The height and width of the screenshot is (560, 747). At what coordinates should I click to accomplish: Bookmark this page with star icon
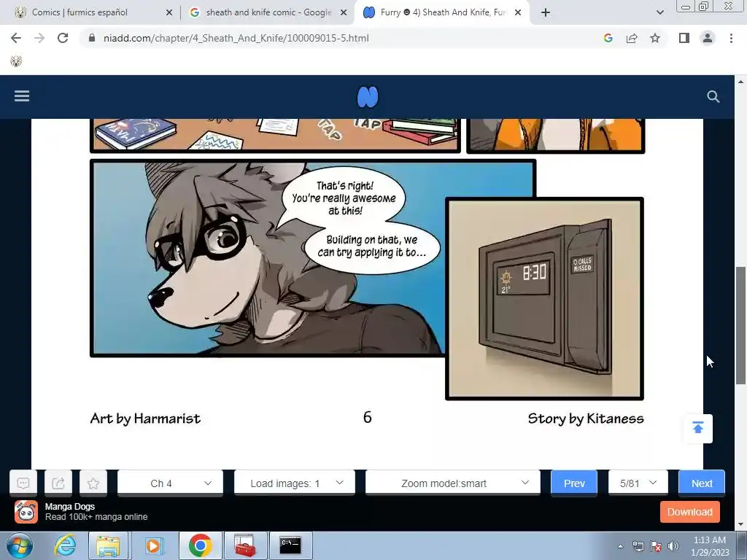655,38
